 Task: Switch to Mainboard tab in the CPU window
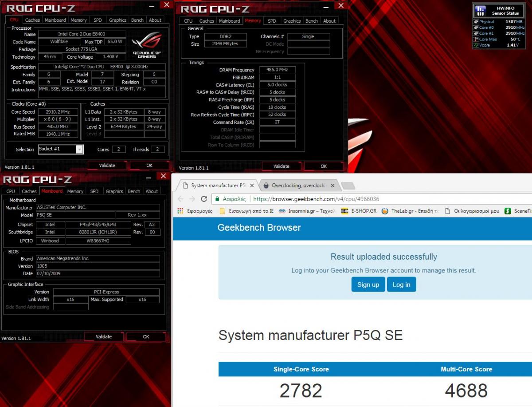click(55, 20)
